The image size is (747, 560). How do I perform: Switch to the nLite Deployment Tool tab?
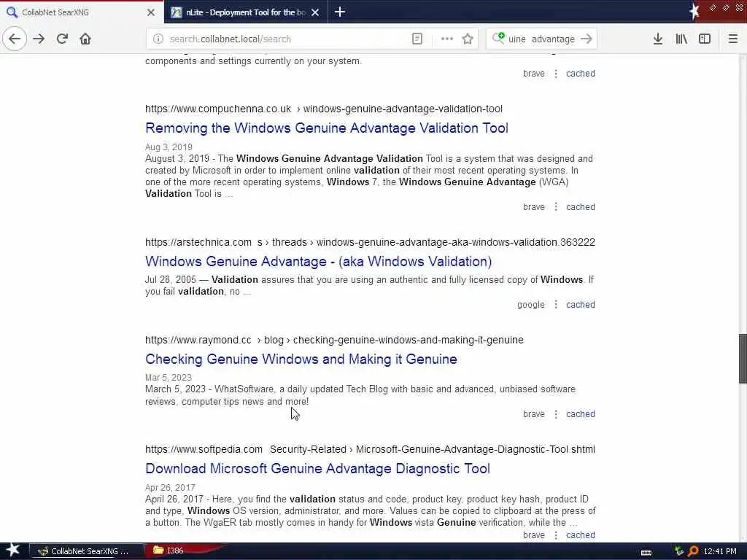(246, 12)
